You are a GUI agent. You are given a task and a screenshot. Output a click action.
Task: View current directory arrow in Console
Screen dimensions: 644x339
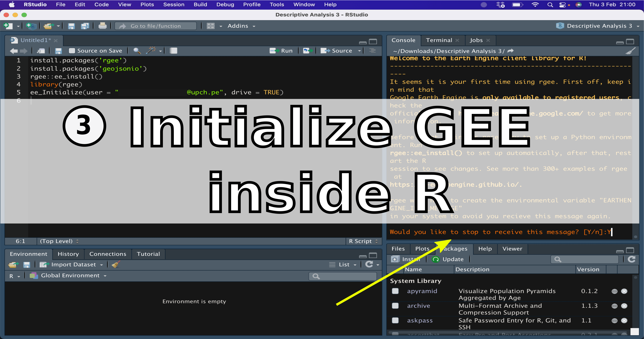coord(511,51)
